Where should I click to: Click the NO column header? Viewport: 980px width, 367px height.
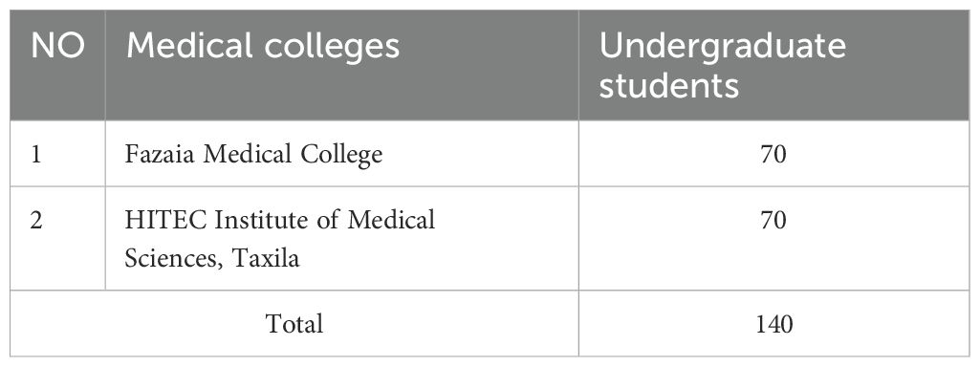(57, 65)
